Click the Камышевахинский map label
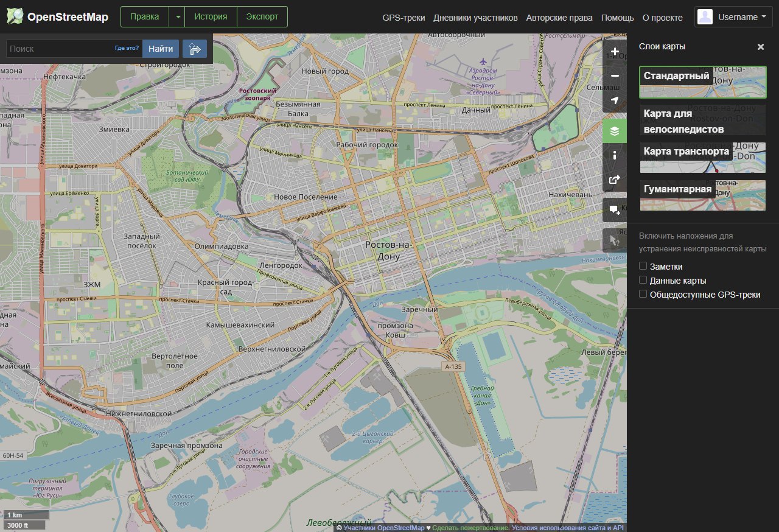The image size is (779, 532). pyautogui.click(x=240, y=325)
